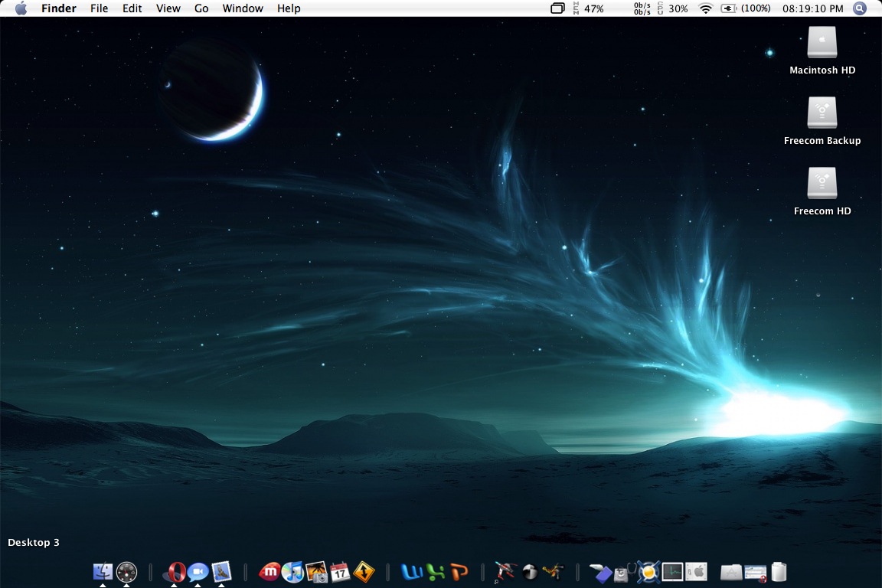Click the CPU usage 30% indicator
This screenshot has width=882, height=588.
pyautogui.click(x=673, y=8)
